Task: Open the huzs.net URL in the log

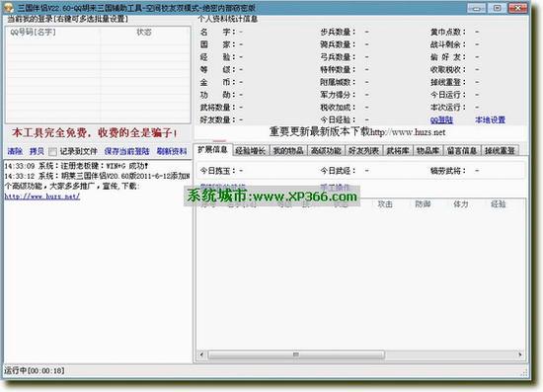Action: click(x=42, y=196)
